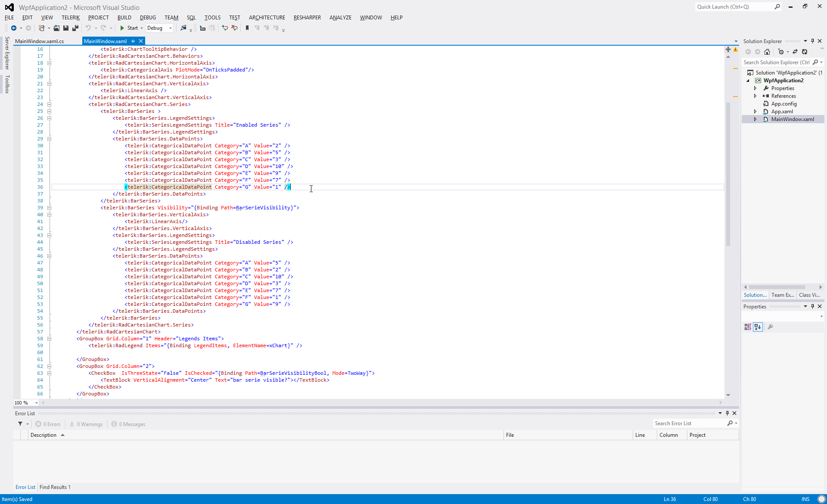Click the editor vertical scrollbar thumb
Screen dimensions: 827x504
pyautogui.click(x=728, y=174)
